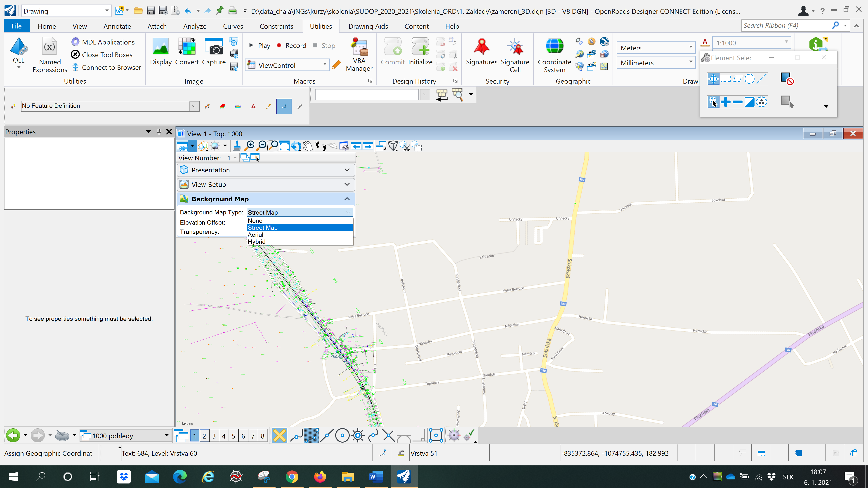Switch to the Home ribbon tab
The width and height of the screenshot is (868, 488).
pyautogui.click(x=47, y=26)
